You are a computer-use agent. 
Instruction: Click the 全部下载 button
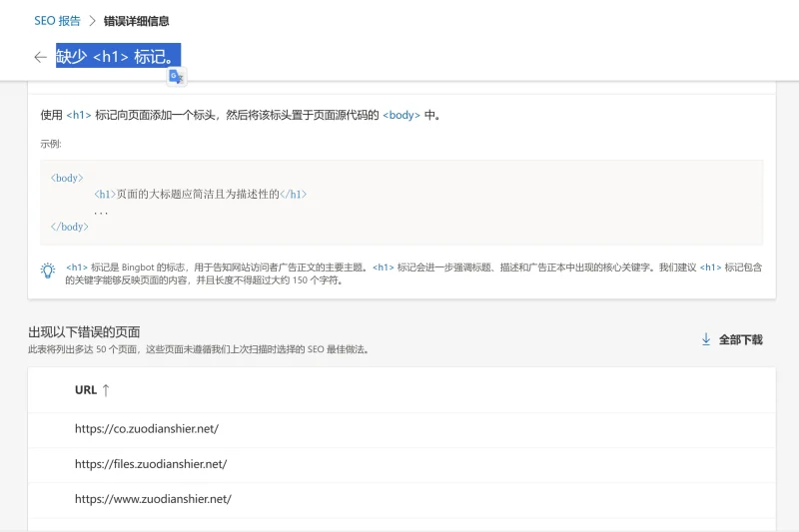[732, 339]
